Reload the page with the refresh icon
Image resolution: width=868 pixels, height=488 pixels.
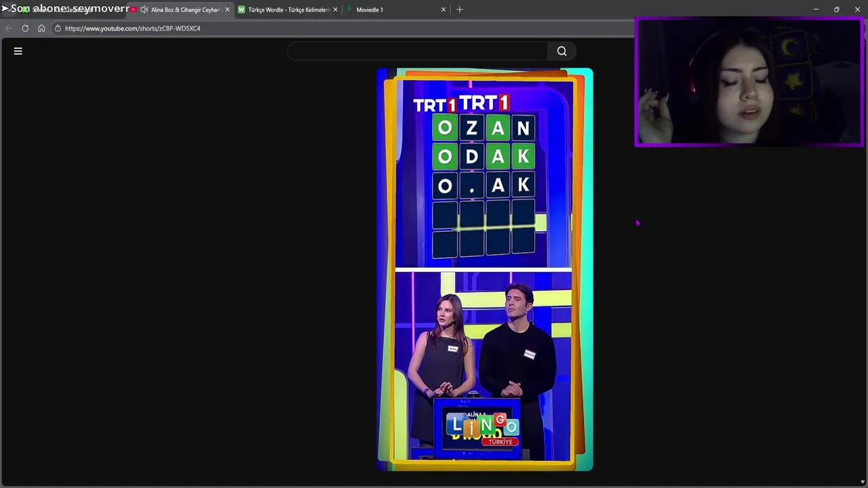pos(25,28)
